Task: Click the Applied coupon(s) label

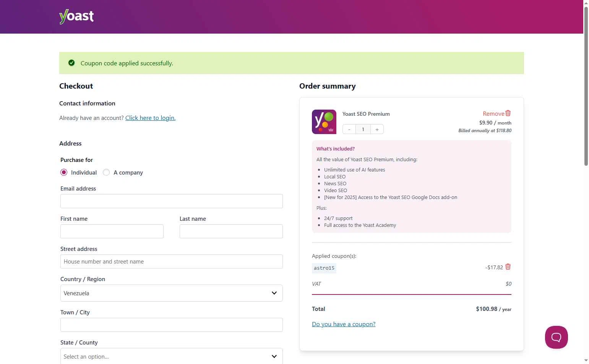Action: [x=334, y=256]
